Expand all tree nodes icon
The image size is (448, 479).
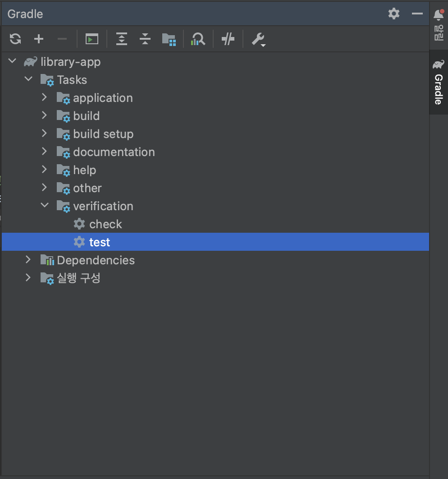pyautogui.click(x=121, y=39)
